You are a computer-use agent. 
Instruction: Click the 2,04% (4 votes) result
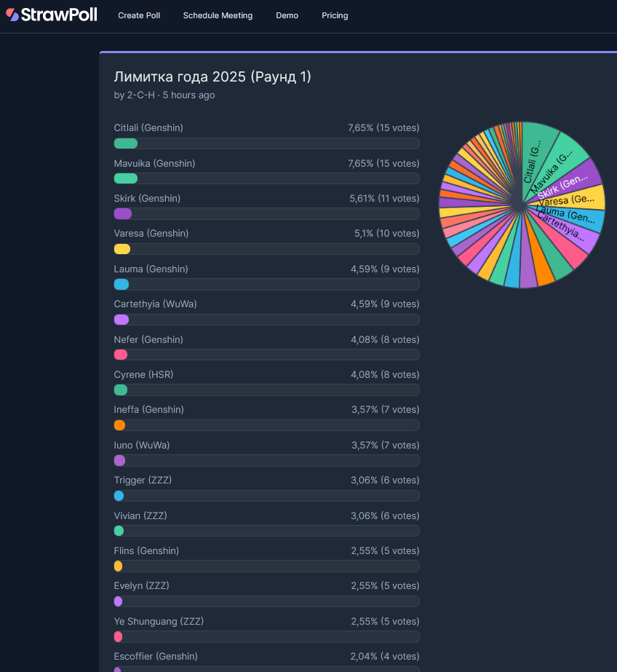tap(385, 657)
